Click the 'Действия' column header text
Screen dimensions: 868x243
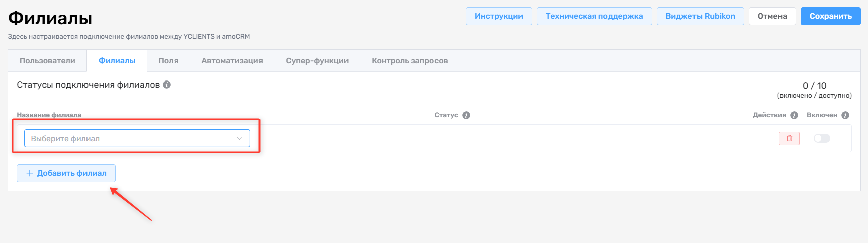tap(769, 115)
